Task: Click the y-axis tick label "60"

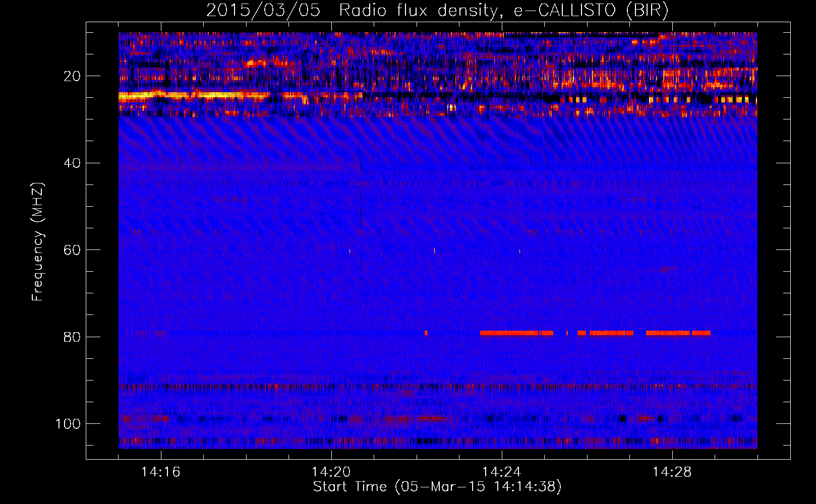Action: click(x=73, y=250)
